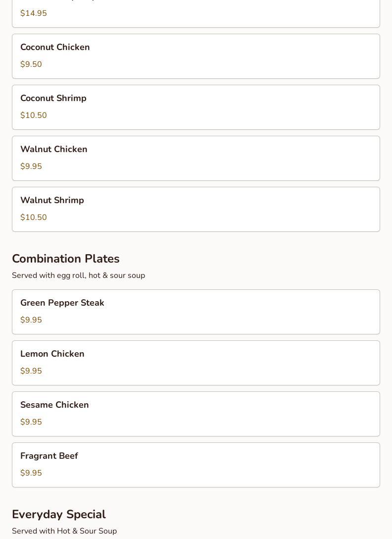Click the $9.50 price under Coconut Chicken
The image size is (392, 539).
[x=31, y=64]
